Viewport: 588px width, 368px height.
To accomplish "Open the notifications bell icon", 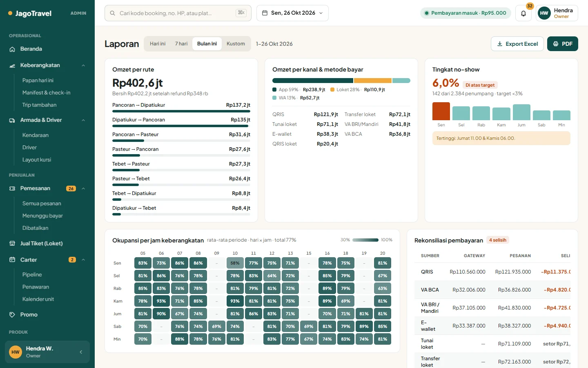I will [x=523, y=13].
